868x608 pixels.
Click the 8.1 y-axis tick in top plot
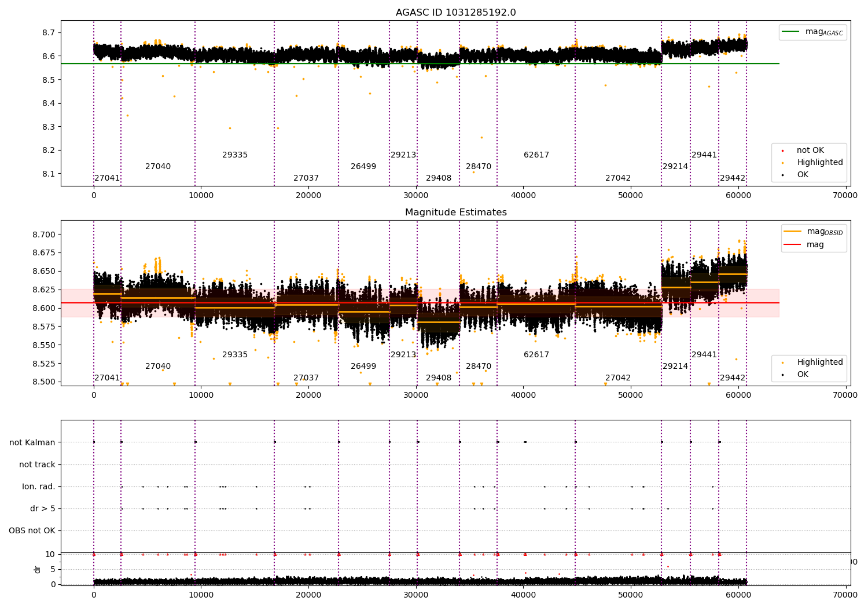pyautogui.click(x=49, y=174)
